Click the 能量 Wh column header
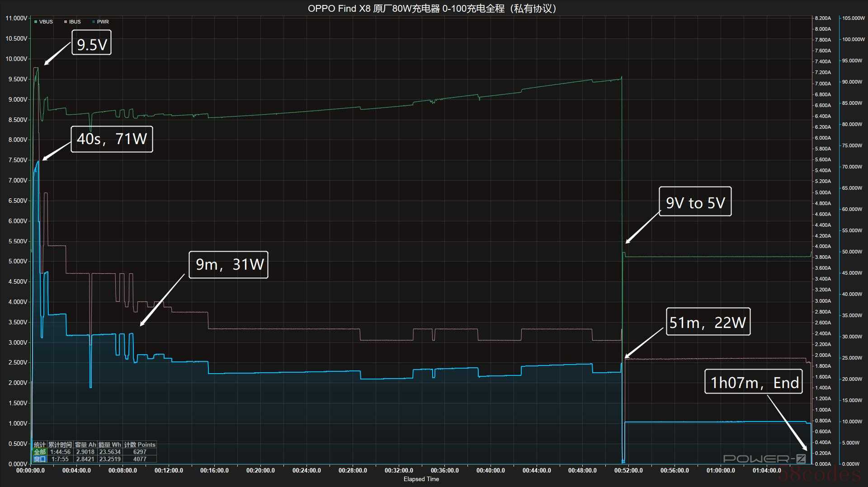 click(110, 445)
